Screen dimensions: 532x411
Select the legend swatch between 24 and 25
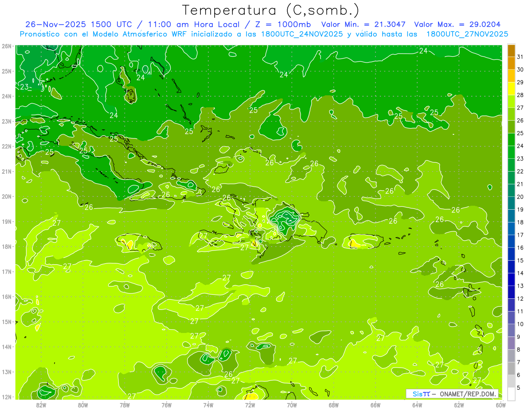point(511,139)
